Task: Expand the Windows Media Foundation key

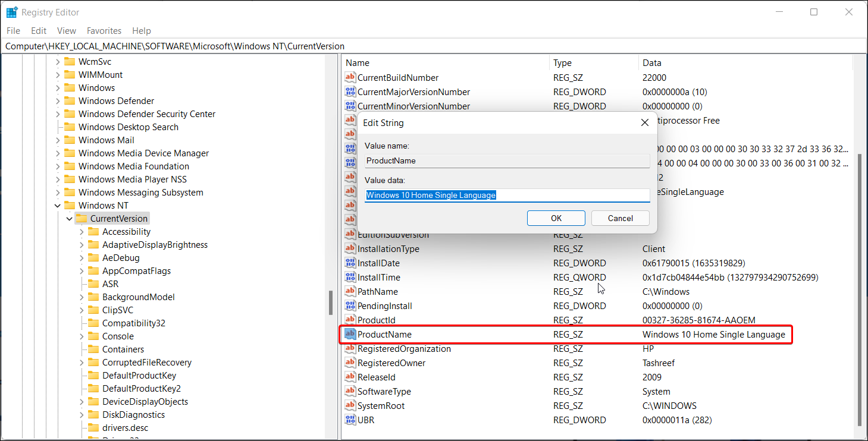Action: [58, 166]
